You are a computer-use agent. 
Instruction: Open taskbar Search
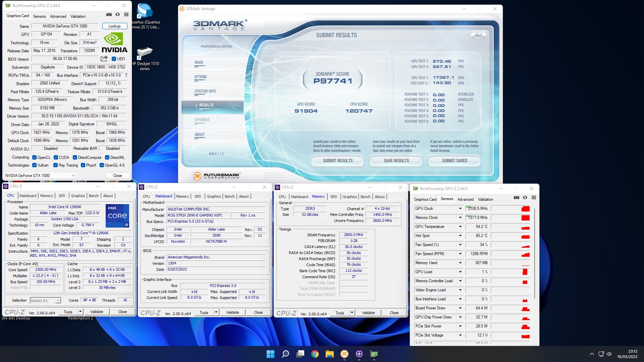click(285, 354)
